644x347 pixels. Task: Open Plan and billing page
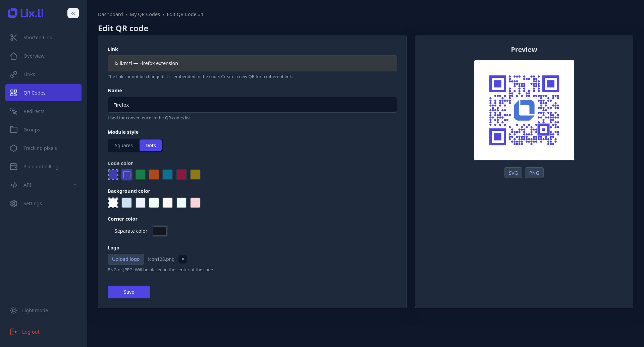43,167
